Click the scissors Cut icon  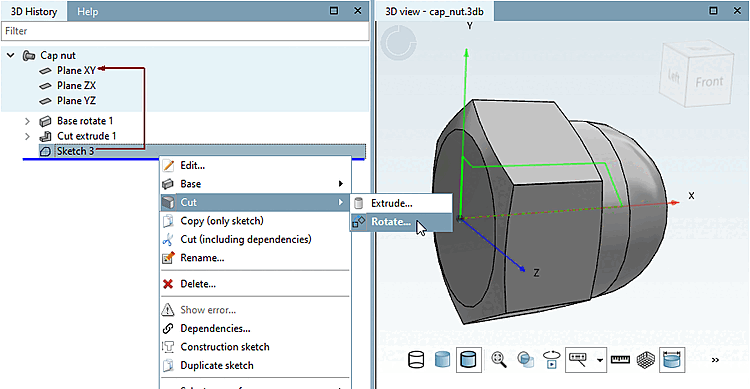pos(168,239)
